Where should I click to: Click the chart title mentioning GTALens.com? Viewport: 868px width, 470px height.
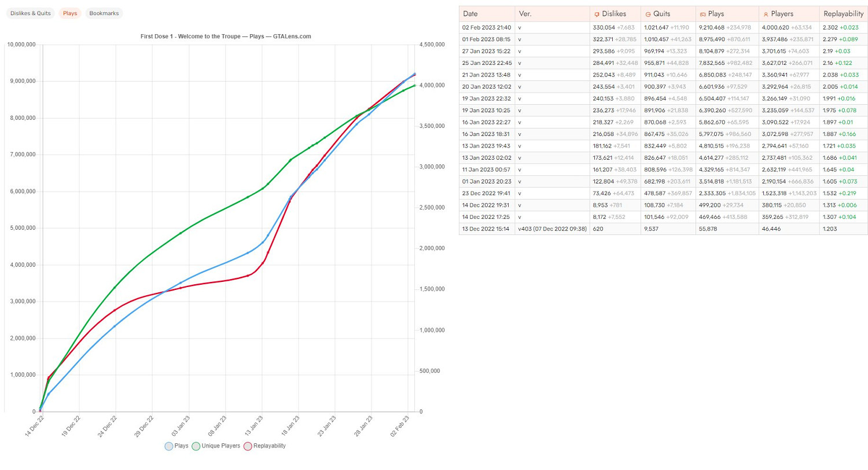coord(226,36)
